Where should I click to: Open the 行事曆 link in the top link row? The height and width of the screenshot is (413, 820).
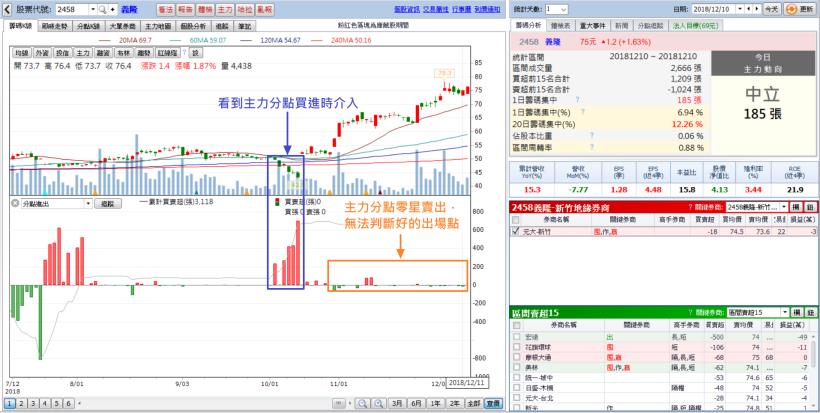pyautogui.click(x=459, y=9)
